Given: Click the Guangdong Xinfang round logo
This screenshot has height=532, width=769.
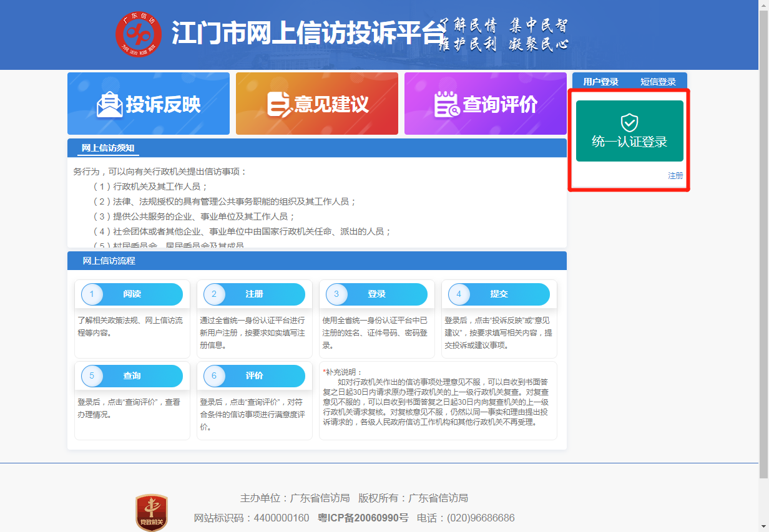Looking at the screenshot, I should click(139, 34).
